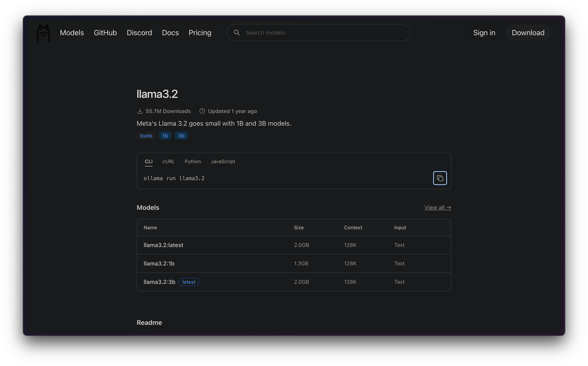This screenshot has width=588, height=366.
Task: Click the downloads count icon
Action: tap(140, 111)
